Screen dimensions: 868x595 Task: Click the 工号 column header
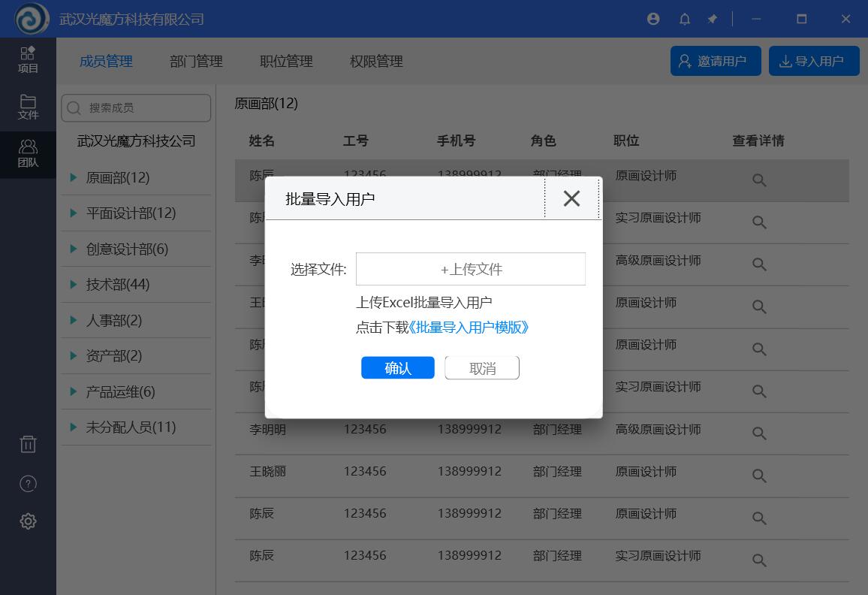point(355,140)
